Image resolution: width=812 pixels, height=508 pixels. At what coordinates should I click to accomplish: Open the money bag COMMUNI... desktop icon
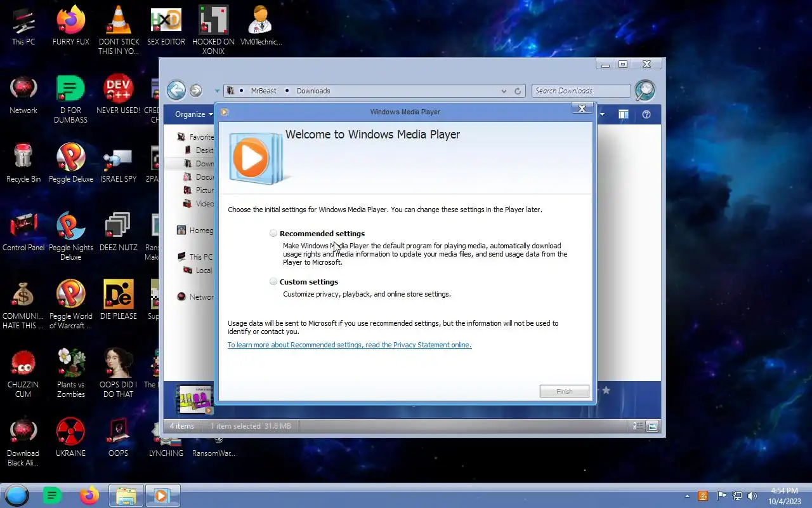point(23,305)
